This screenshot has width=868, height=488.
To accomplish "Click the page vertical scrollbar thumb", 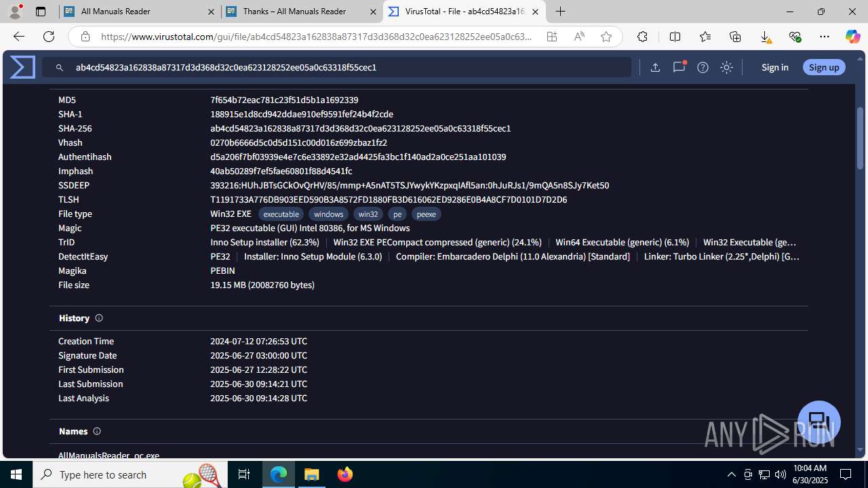I will coord(861,138).
